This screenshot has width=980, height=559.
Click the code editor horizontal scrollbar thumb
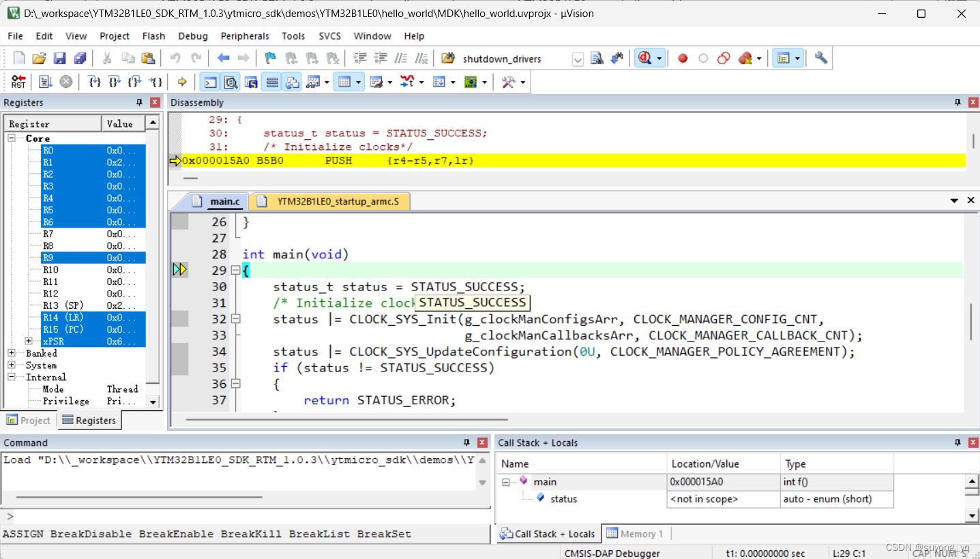coord(347,419)
